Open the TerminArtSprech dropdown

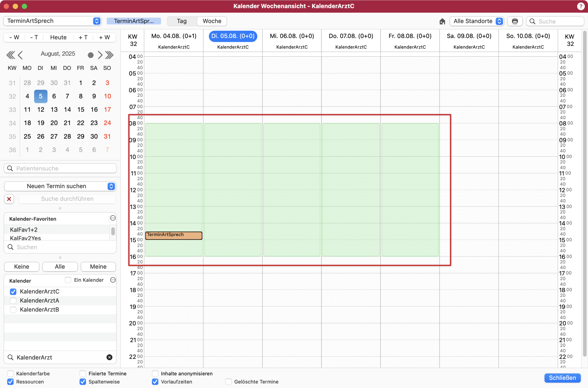point(52,21)
